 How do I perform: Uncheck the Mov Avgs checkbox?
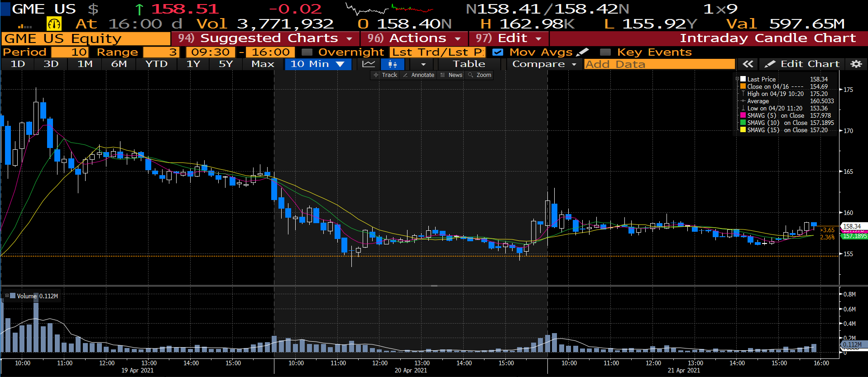click(x=498, y=52)
